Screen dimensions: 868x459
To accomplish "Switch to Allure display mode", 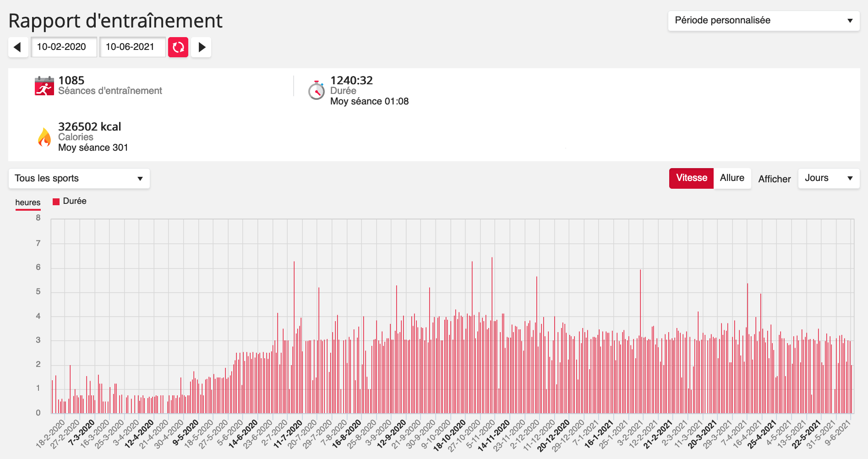I will [732, 178].
